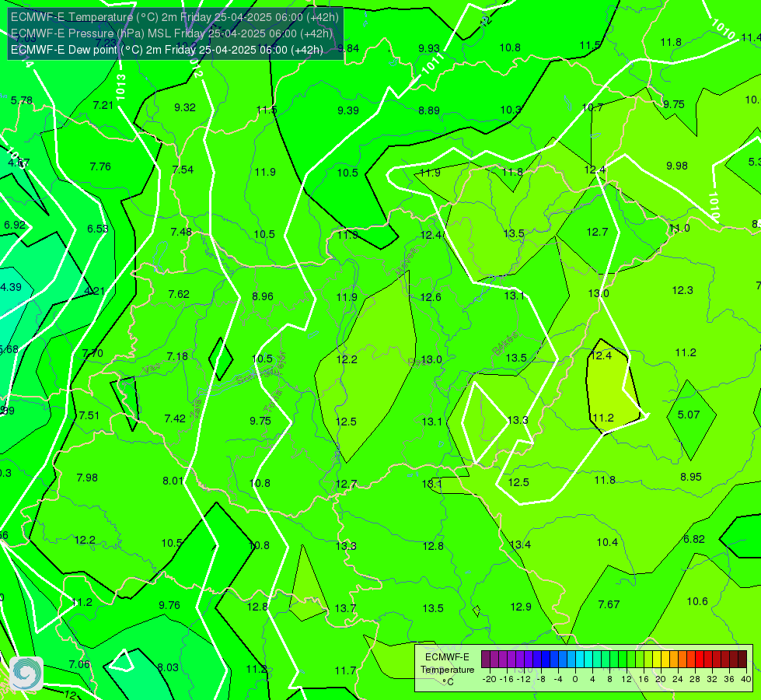This screenshot has width=761, height=700.
Task: Click the dew point value 9.32
Action: tap(185, 107)
